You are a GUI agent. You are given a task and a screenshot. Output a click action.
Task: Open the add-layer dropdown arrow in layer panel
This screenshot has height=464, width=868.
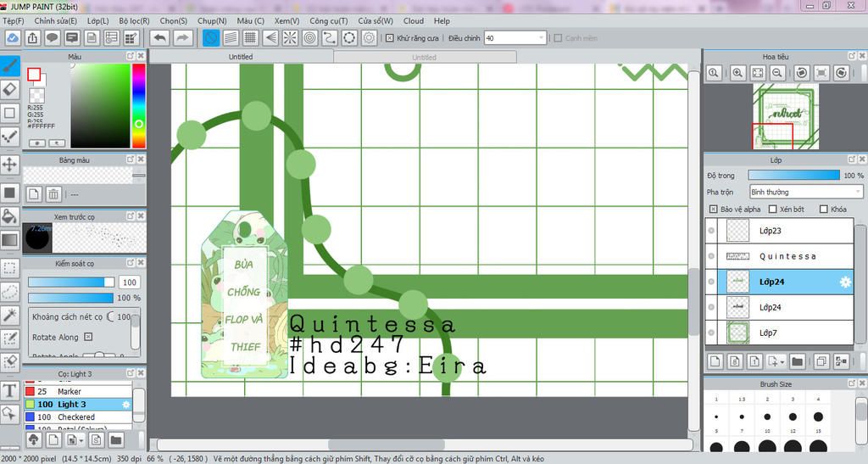pos(782,362)
